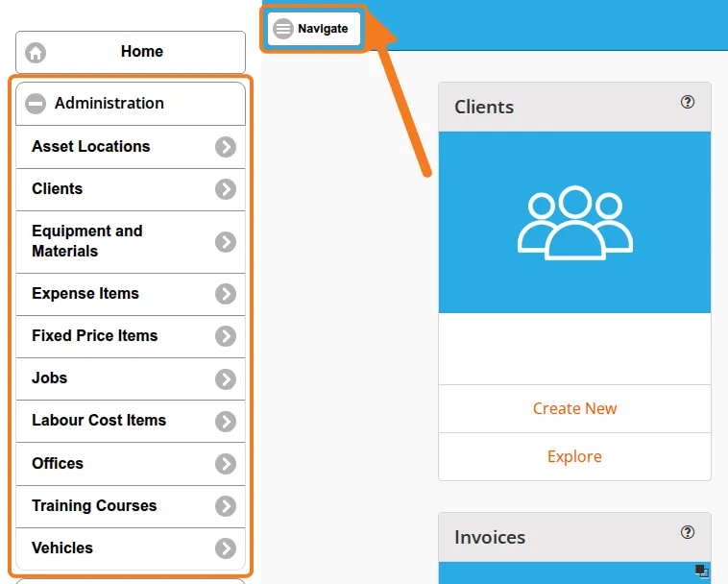
Task: Go to Jobs in the sidebar
Action: pos(131,378)
